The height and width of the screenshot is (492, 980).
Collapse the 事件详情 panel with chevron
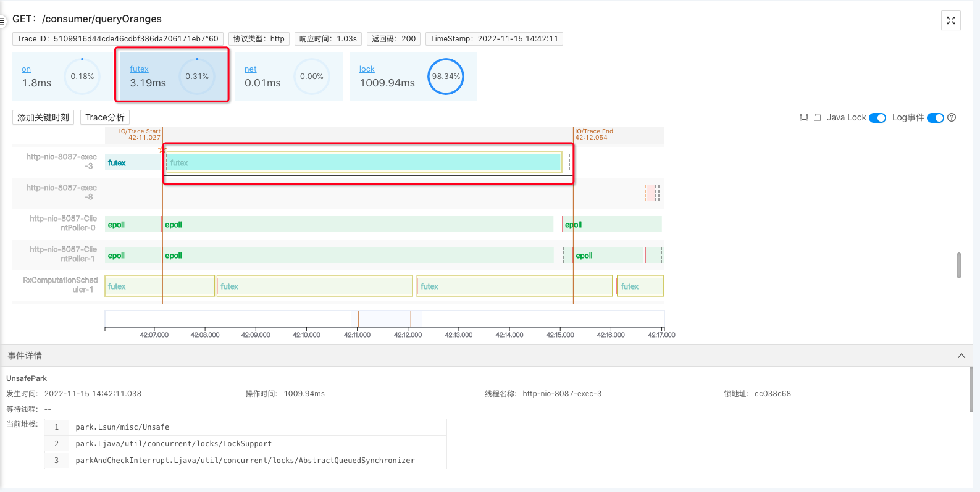point(961,356)
